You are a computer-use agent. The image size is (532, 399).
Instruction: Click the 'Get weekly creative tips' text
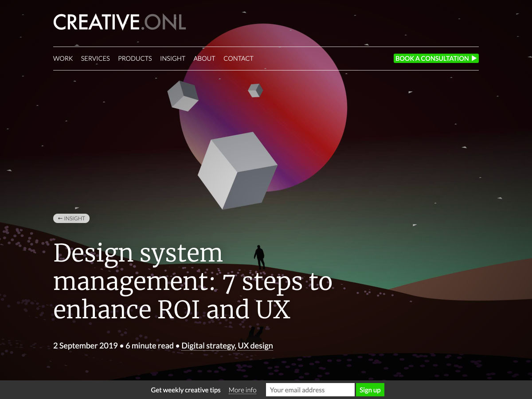tap(186, 390)
